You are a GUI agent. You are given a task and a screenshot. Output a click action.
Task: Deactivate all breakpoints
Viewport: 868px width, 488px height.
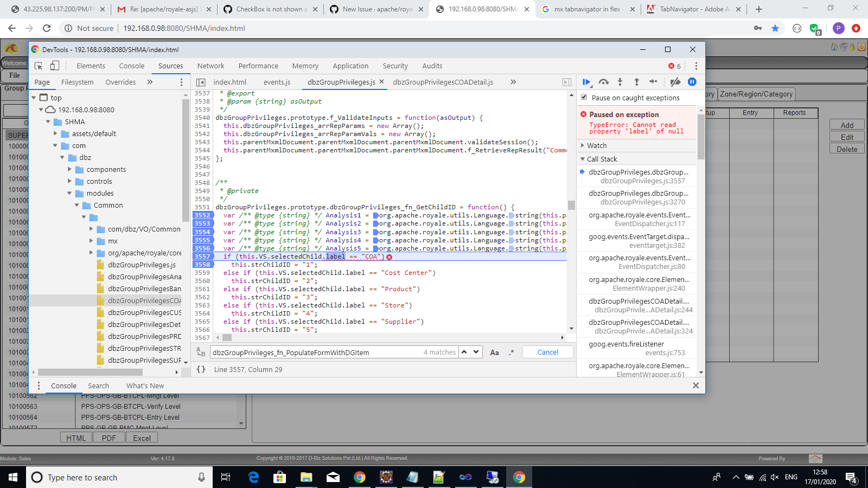675,82
